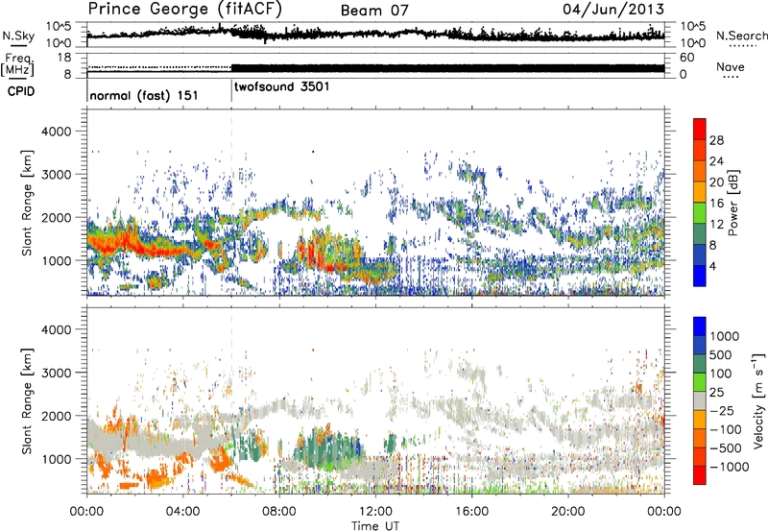Click the -1000 tick on Velocity colorbar
The image size is (768, 532).
tap(730, 467)
